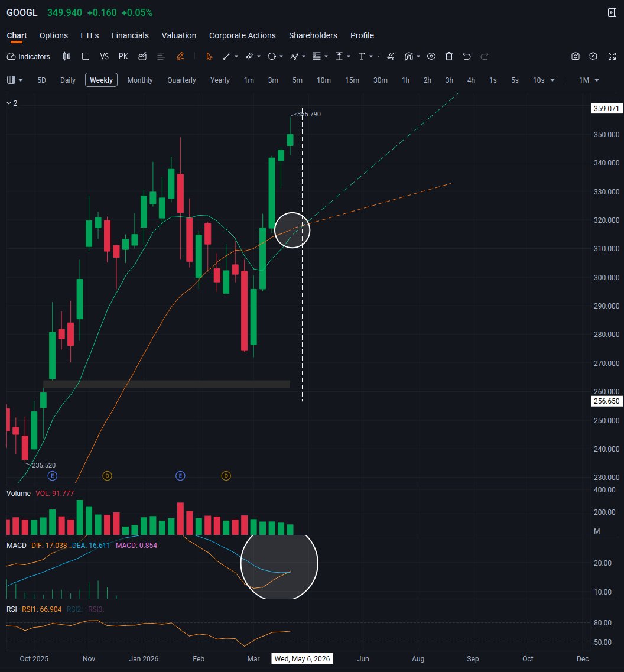Expand the wave pattern tool options
This screenshot has height=672, width=624.
tap(304, 57)
